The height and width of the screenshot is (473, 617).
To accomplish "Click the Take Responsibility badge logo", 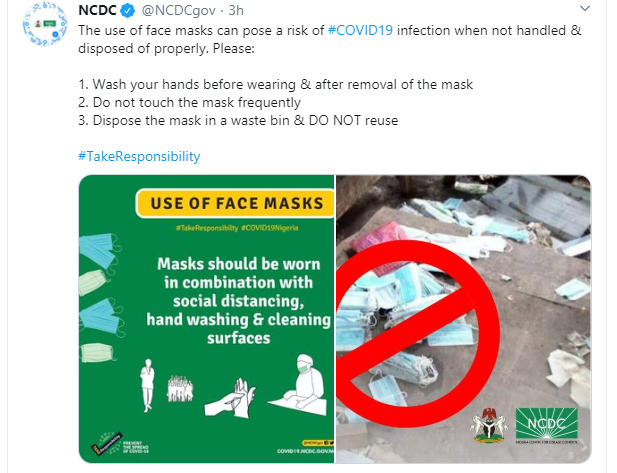I will (106, 444).
